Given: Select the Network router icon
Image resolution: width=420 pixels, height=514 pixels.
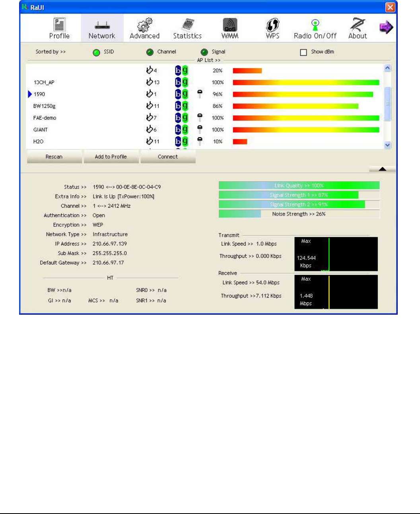Looking at the screenshot, I should click(102, 26).
